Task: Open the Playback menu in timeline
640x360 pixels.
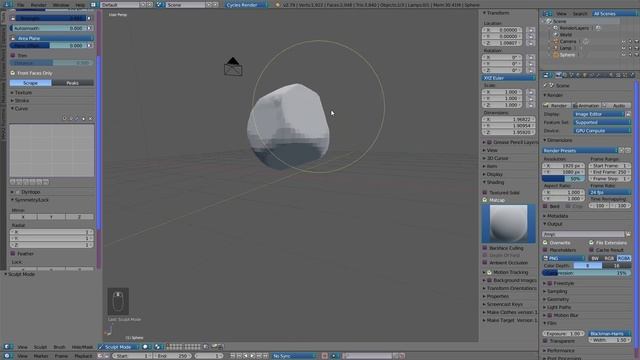Action: click(83, 356)
